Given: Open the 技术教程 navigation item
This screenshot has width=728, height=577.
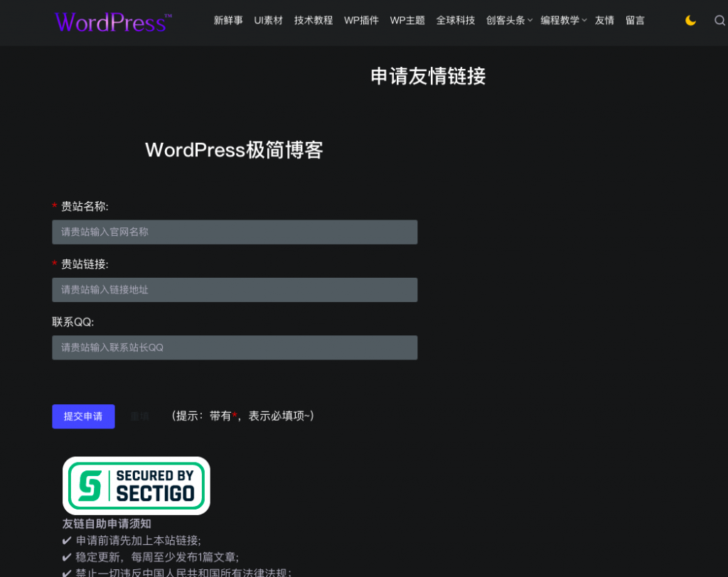Looking at the screenshot, I should click(x=314, y=21).
